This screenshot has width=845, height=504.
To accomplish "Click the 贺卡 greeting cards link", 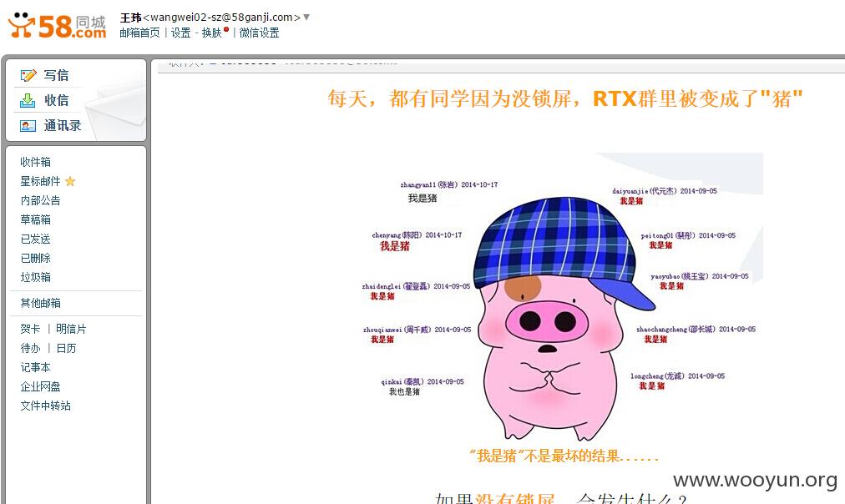I will click(30, 329).
